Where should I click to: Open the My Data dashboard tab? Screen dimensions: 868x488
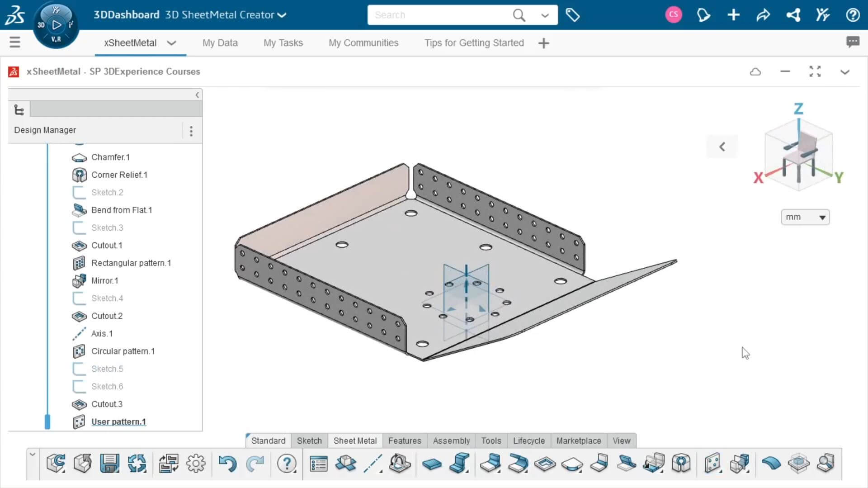(220, 43)
